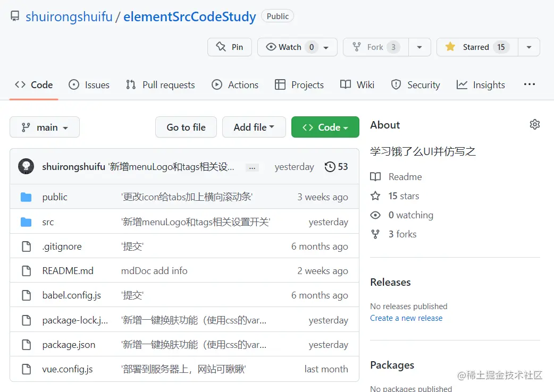The width and height of the screenshot is (554, 392).
Task: Click the file icon beside babel.config.js
Action: click(26, 295)
